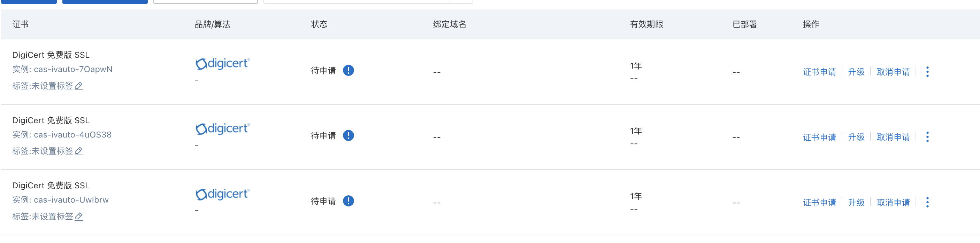Viewport: 980px width, 243px height.
Task: Click edit tag pencil for cas-ivauto-UwIbrw
Action: point(79,217)
